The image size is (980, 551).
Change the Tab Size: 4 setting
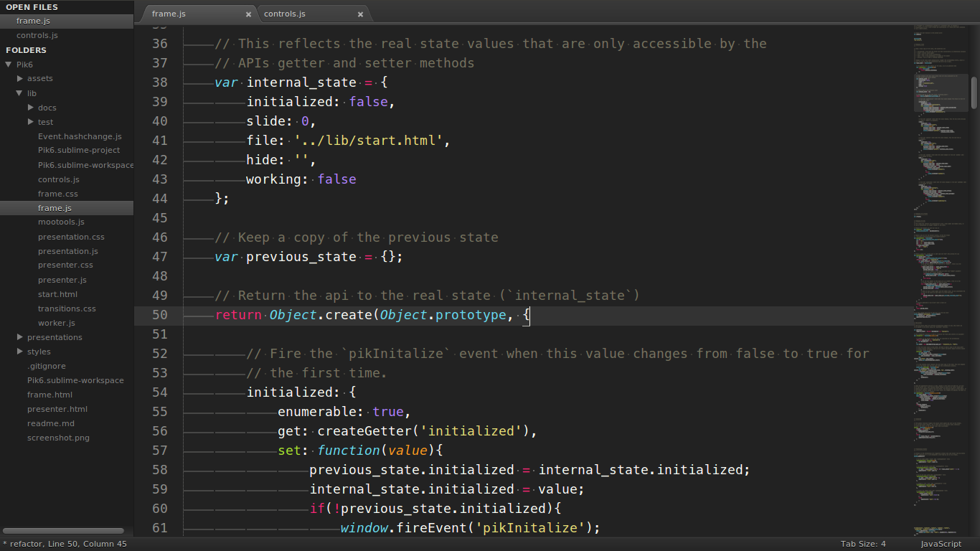pyautogui.click(x=863, y=544)
